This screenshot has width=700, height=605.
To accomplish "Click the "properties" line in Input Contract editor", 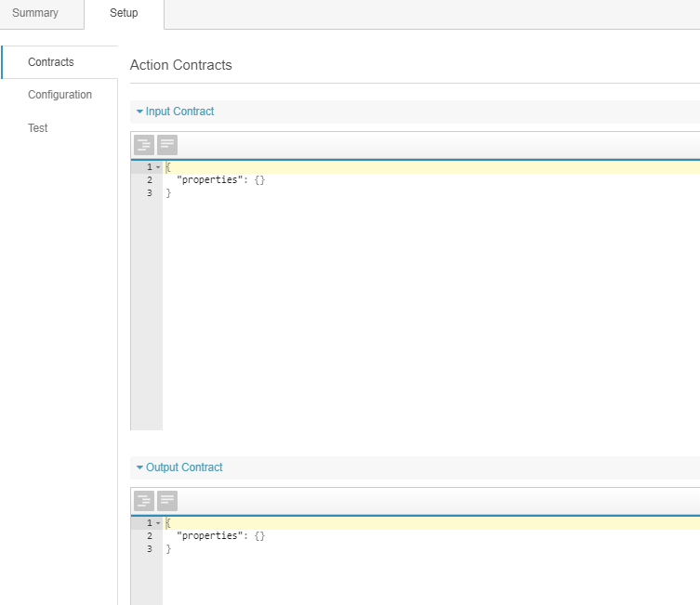I will tap(221, 180).
